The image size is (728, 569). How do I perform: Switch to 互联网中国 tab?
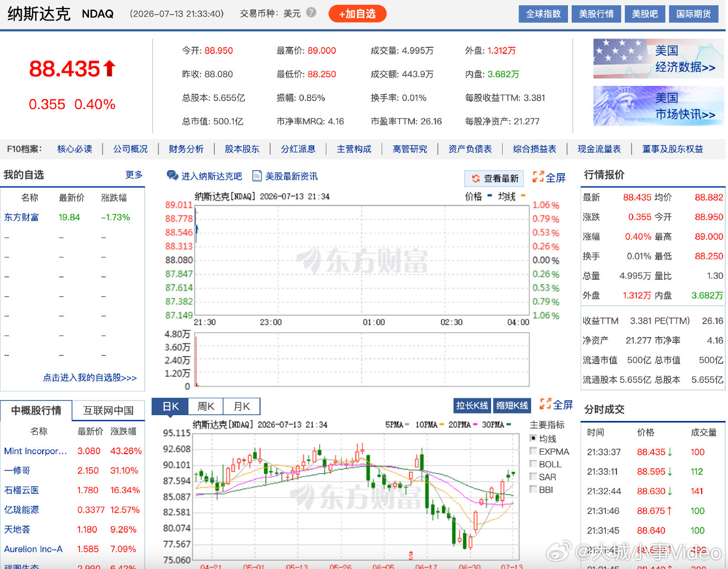pyautogui.click(x=108, y=410)
